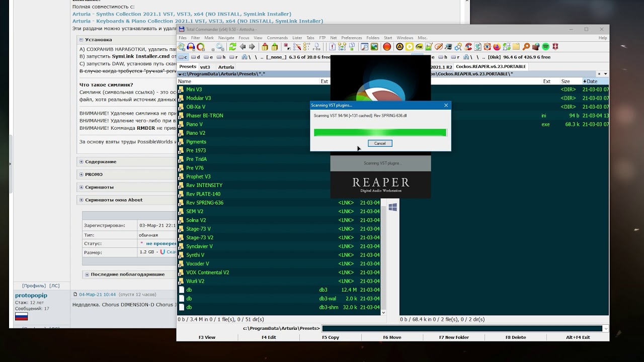The height and width of the screenshot is (362, 644).
Task: Open the Commands menu in Total Commander
Action: [277, 38]
